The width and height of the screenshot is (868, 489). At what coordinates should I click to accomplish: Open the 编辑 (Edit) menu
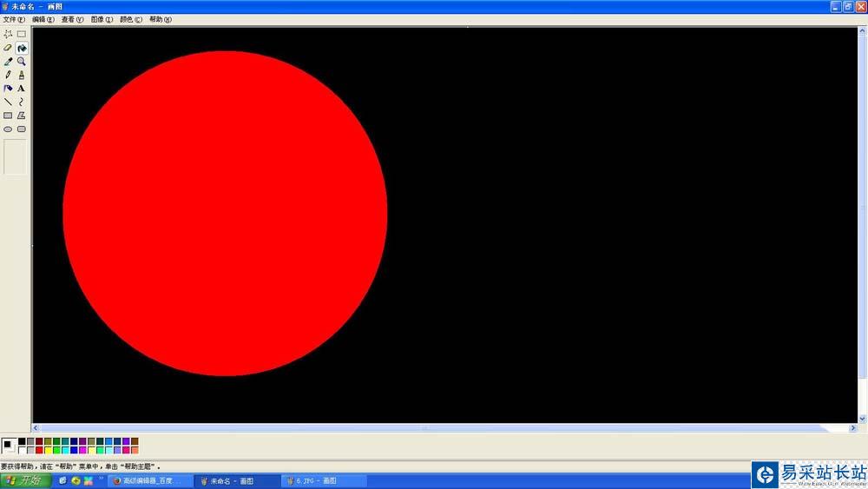pos(43,19)
